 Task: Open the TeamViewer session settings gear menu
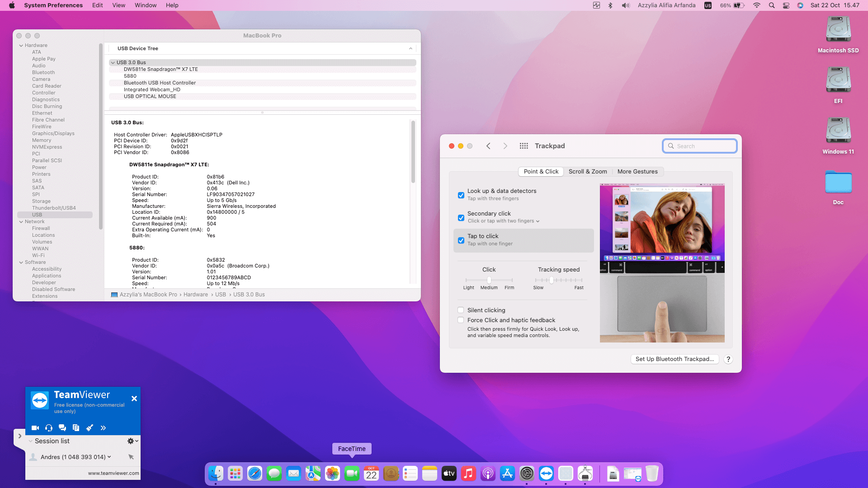point(132,441)
